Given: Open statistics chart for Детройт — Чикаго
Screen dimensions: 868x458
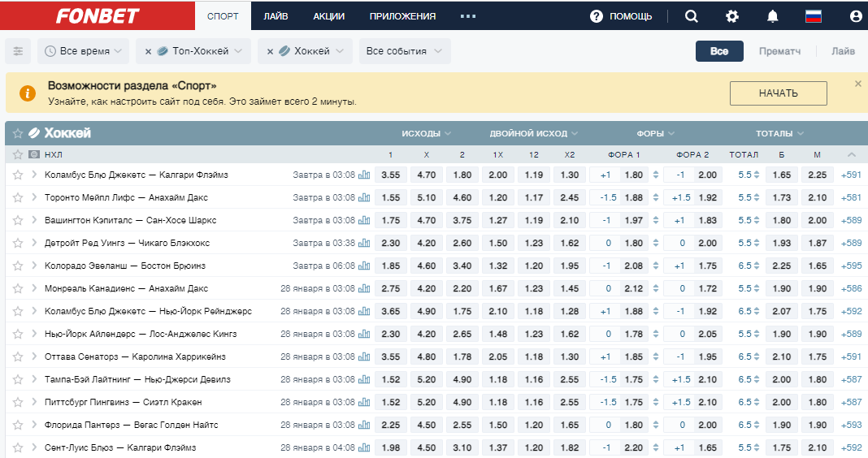Looking at the screenshot, I should tap(364, 243).
